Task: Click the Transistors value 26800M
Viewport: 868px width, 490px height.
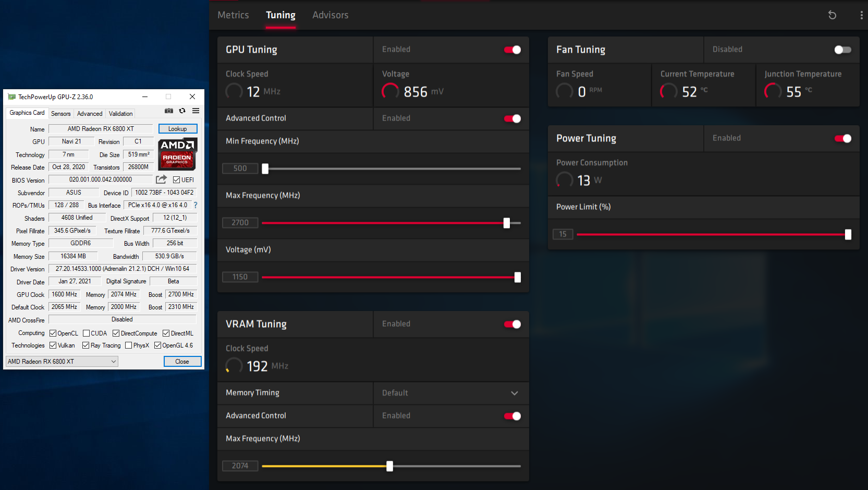Action: pos(138,167)
